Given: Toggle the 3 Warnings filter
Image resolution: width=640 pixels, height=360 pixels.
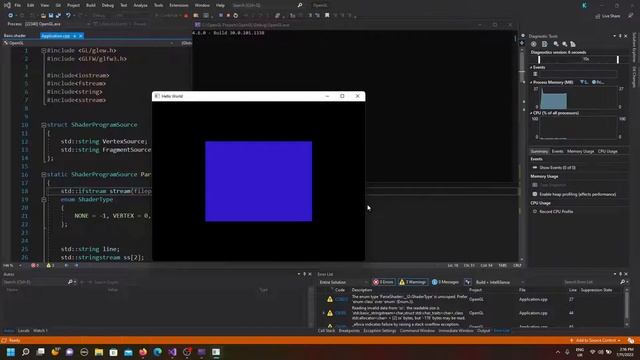Looking at the screenshot, I should click(413, 282).
